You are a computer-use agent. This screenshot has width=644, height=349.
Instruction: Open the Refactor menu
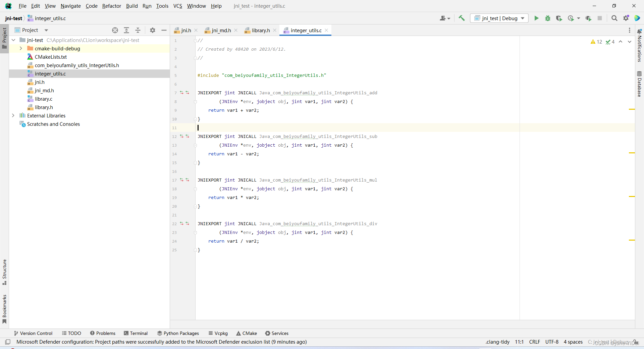(112, 6)
